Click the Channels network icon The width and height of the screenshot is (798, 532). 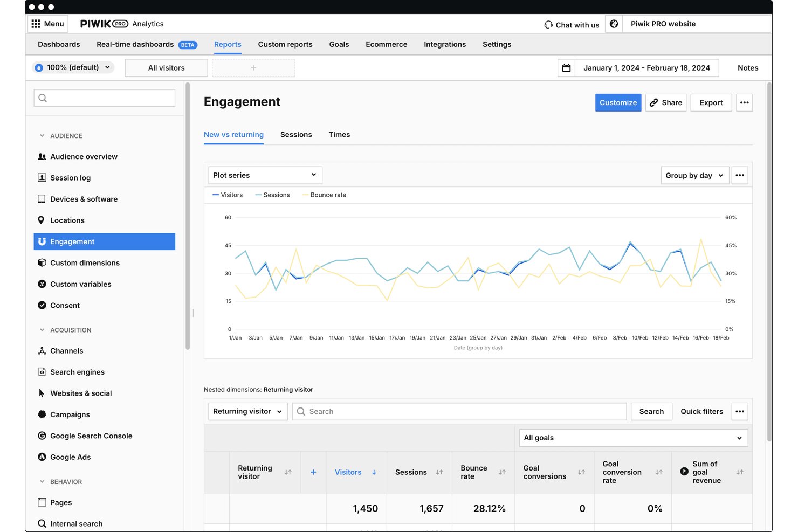(x=42, y=350)
